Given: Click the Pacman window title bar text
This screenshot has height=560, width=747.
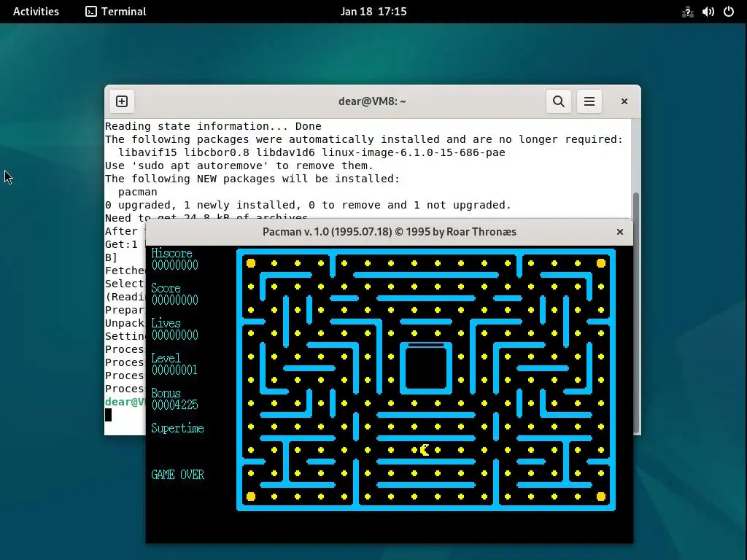Looking at the screenshot, I should click(390, 232).
